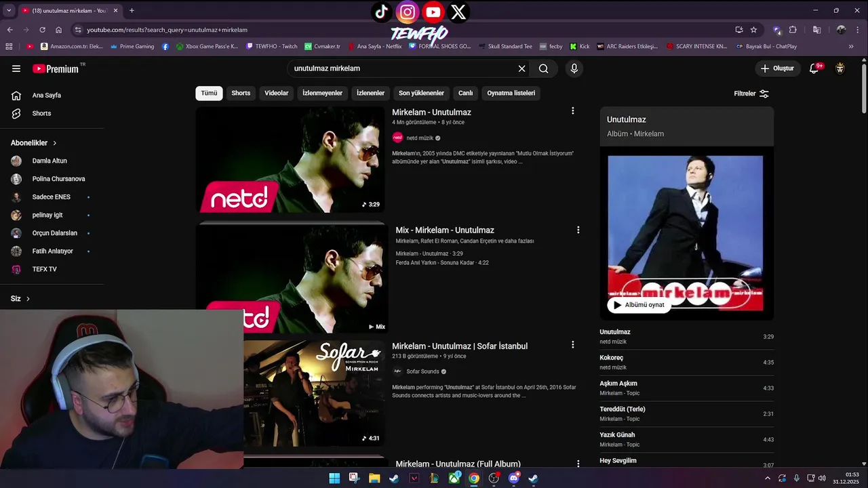Open the Chrome extensions puzzle icon
Viewport: 868px width, 488px height.
pos(793,30)
